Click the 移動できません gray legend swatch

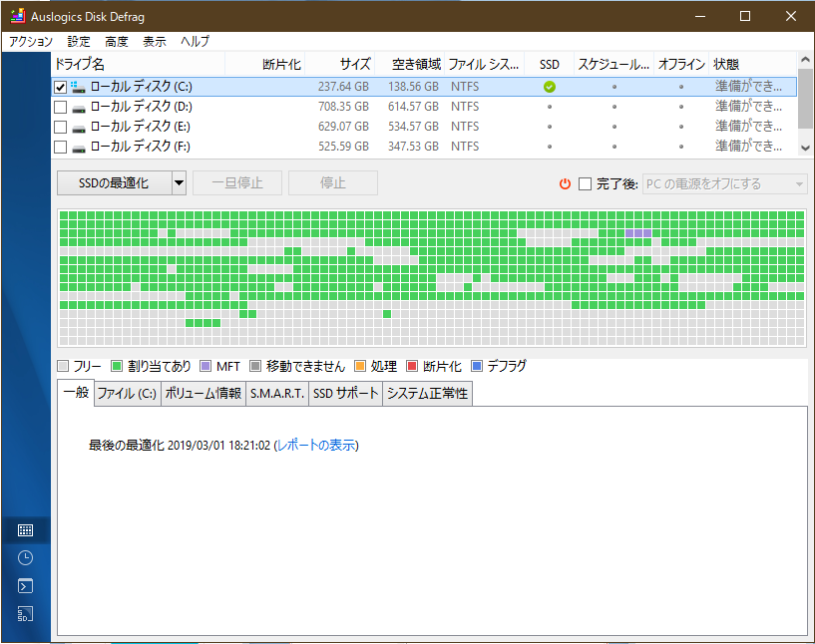[x=254, y=366]
